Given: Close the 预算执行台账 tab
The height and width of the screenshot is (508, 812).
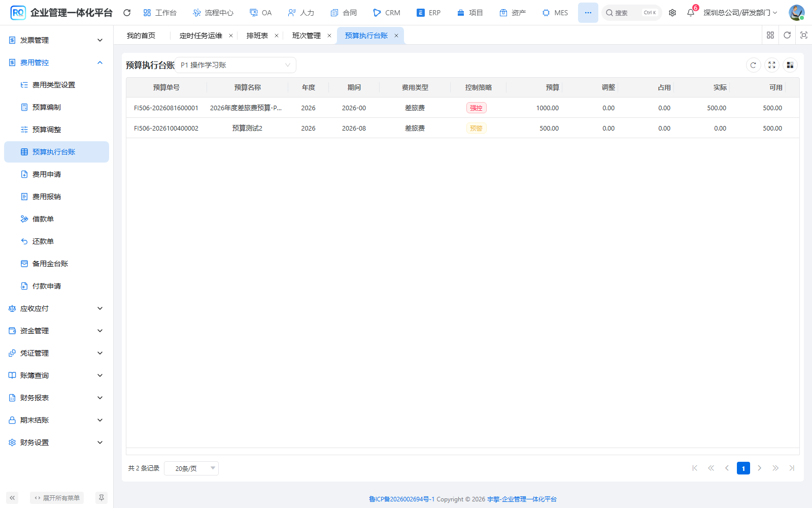Looking at the screenshot, I should [x=396, y=36].
